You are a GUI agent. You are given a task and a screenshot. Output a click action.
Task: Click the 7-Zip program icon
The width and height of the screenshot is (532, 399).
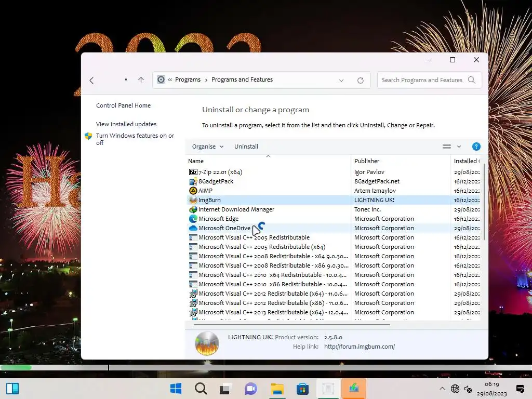click(193, 172)
